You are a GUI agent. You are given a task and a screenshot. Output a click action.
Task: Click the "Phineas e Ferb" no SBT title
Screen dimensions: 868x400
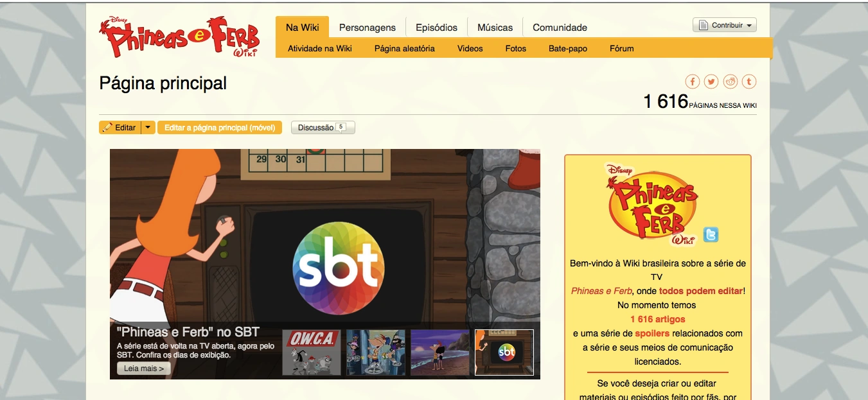click(x=188, y=332)
